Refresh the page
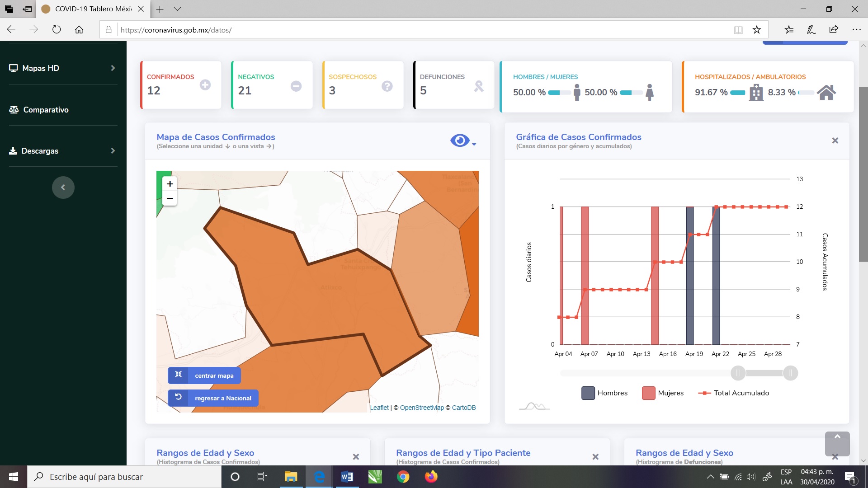Viewport: 868px width, 488px height. [x=57, y=30]
